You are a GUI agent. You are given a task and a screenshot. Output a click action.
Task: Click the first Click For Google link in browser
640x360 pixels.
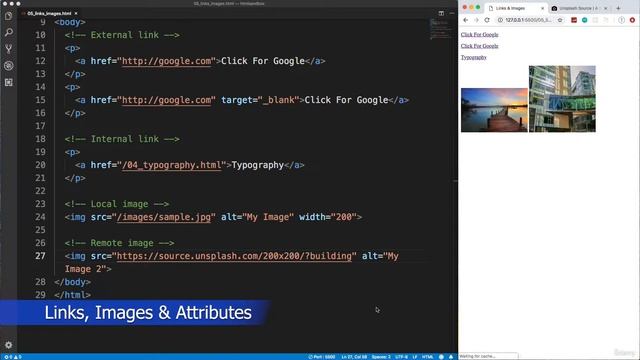pos(480,35)
